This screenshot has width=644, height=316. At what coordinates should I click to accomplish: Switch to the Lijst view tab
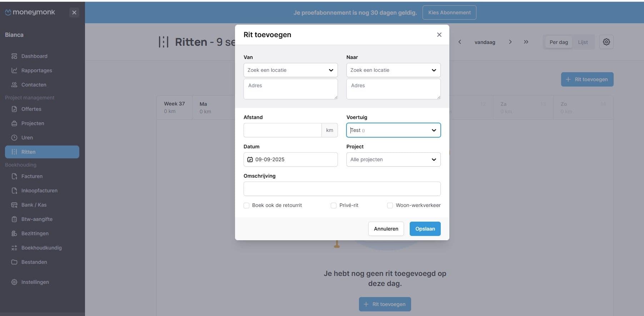pyautogui.click(x=583, y=42)
